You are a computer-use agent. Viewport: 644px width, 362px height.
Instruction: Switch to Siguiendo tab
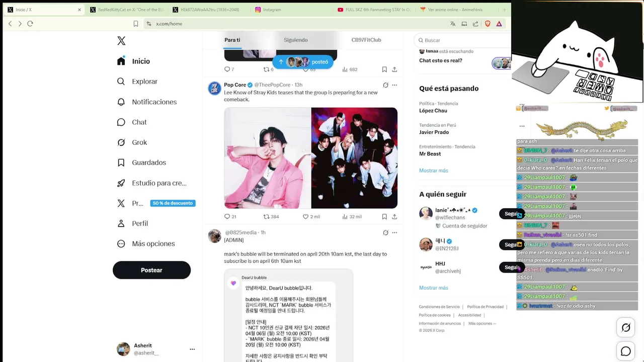pos(296,40)
